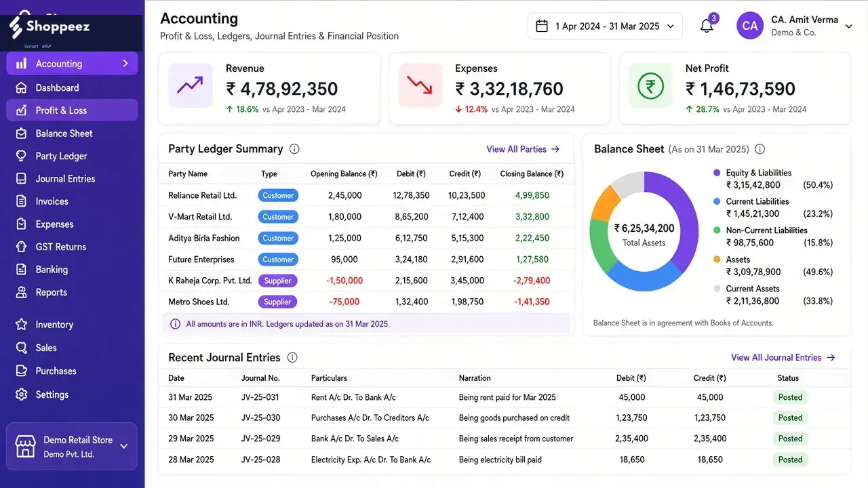The height and width of the screenshot is (488, 868).
Task: Open Journal Entries from sidebar
Action: 72,179
